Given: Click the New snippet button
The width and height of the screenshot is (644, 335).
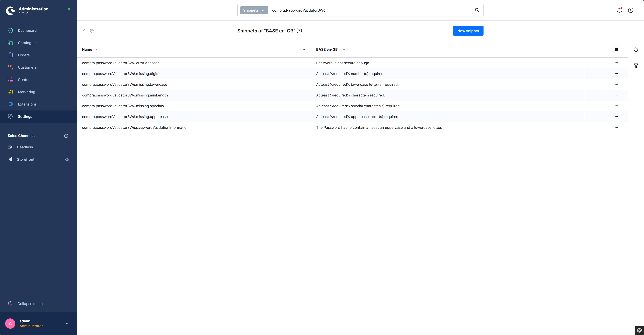Looking at the screenshot, I should click(x=468, y=31).
